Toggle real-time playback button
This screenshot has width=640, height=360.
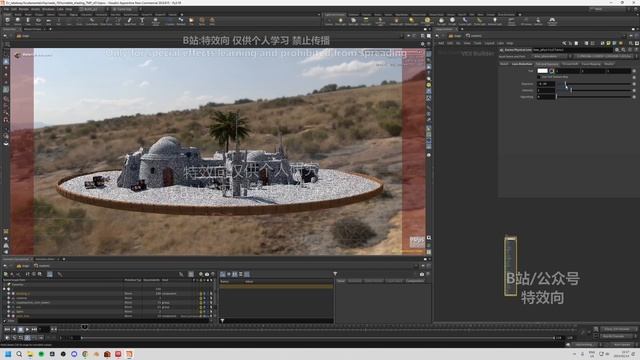pos(7,338)
